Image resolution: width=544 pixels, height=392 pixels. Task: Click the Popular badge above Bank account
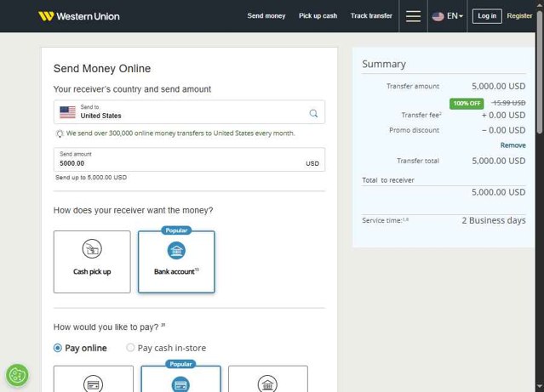click(x=176, y=230)
